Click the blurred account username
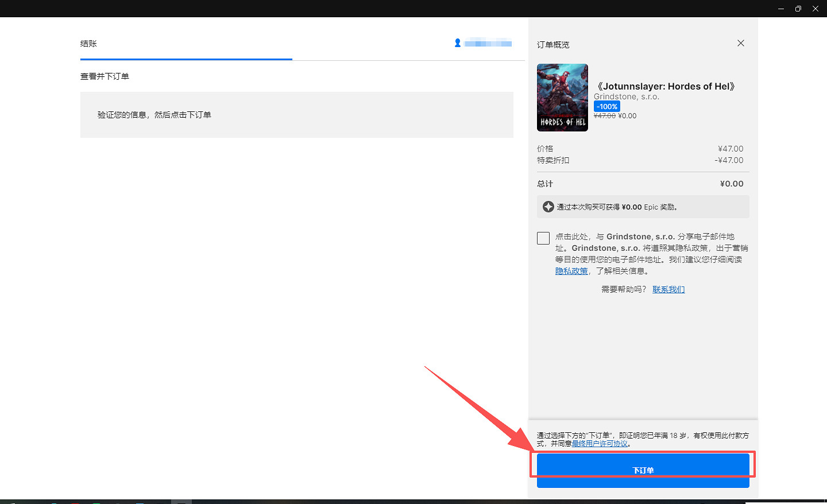827x504 pixels. [488, 43]
